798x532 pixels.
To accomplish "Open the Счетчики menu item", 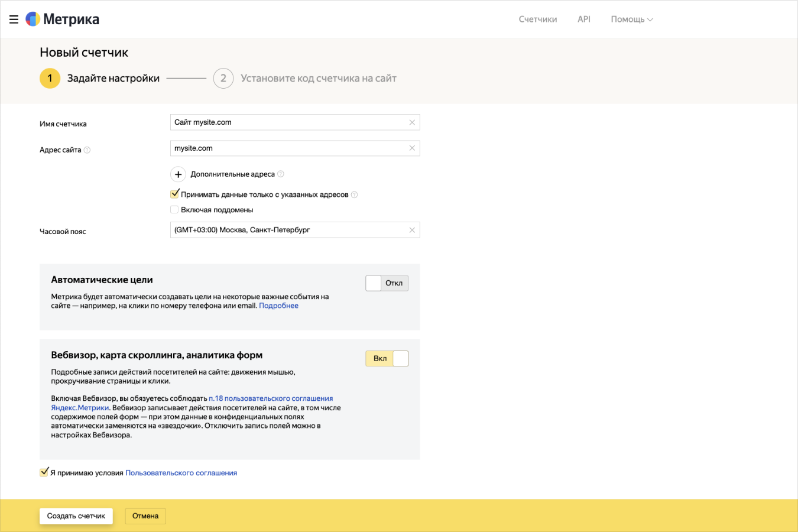I will (x=538, y=20).
